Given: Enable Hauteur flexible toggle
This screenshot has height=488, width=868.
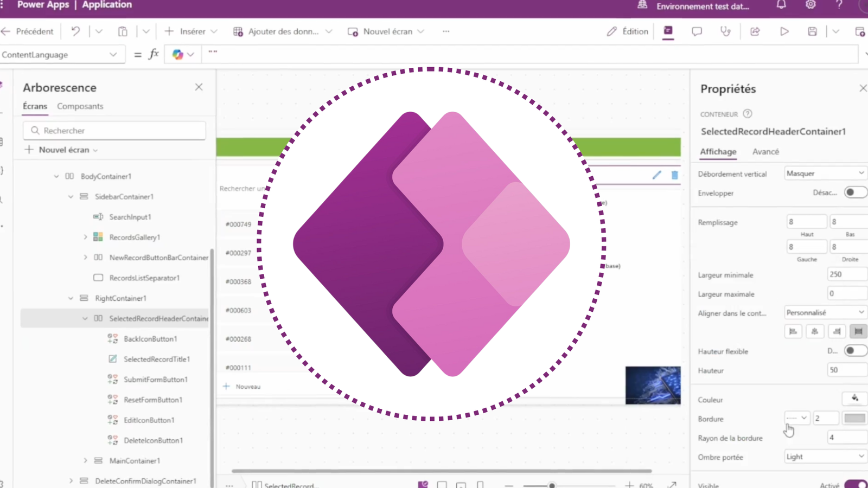Looking at the screenshot, I should click(x=857, y=350).
